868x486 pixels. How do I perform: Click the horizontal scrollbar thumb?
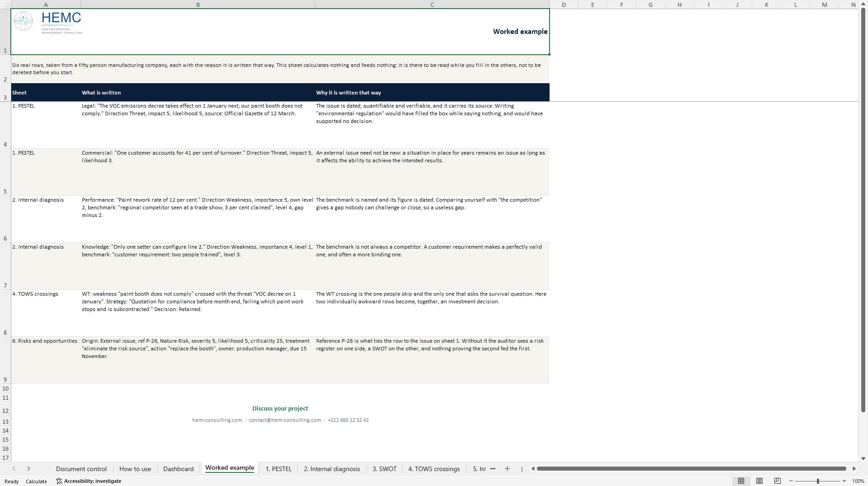(691, 469)
